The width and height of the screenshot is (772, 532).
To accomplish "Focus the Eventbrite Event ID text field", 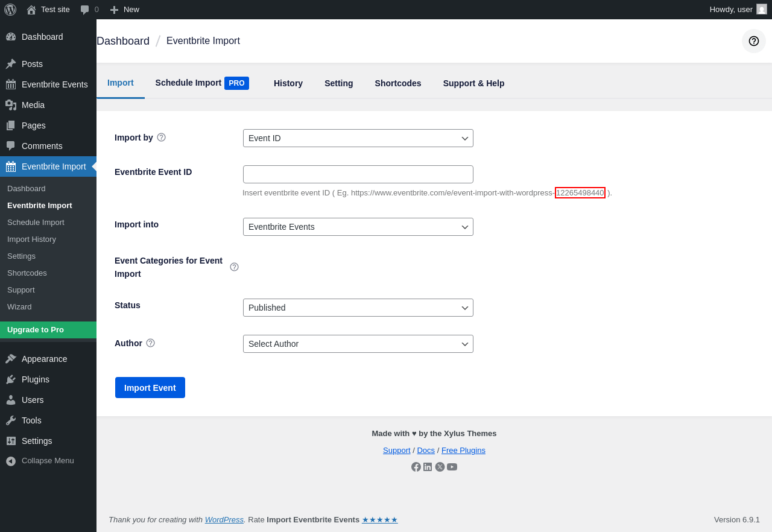I will click(x=358, y=174).
